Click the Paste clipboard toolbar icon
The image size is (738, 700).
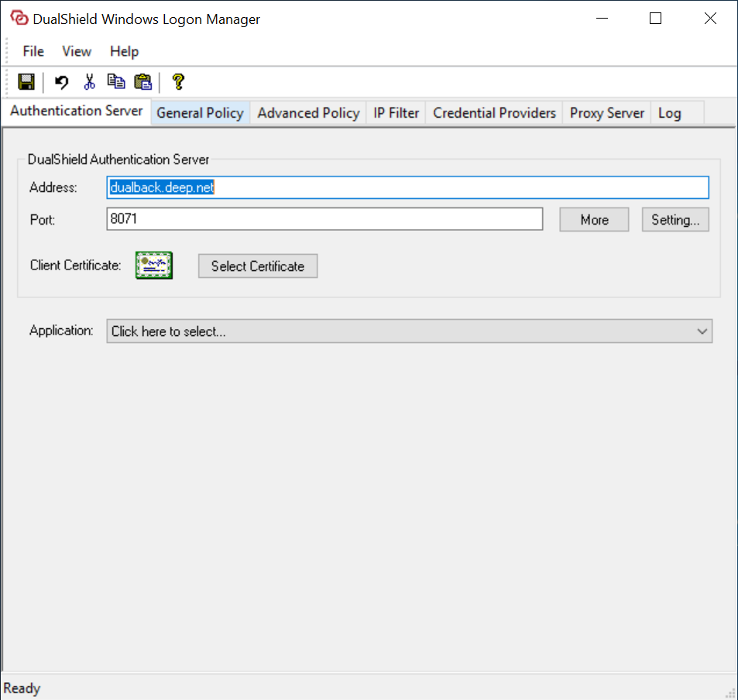(x=143, y=81)
